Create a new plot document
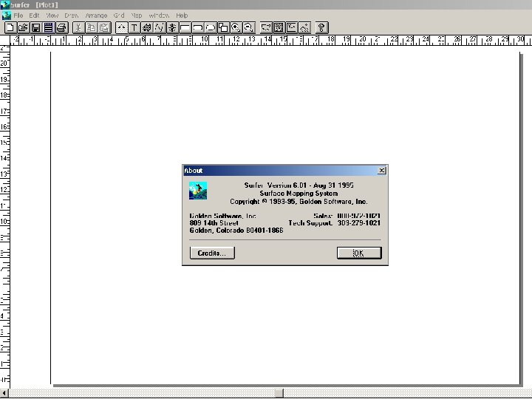Image resolution: width=532 pixels, height=399 pixels. click(x=10, y=27)
